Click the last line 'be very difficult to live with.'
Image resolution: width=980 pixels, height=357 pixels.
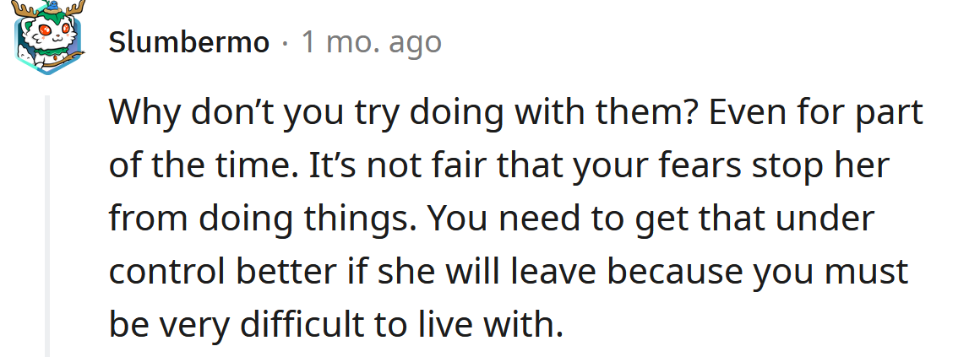click(x=336, y=325)
